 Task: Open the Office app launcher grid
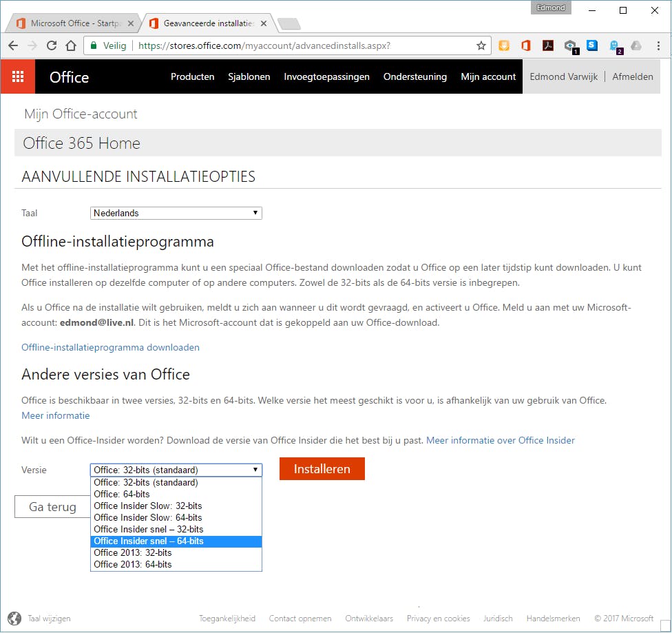pos(18,76)
